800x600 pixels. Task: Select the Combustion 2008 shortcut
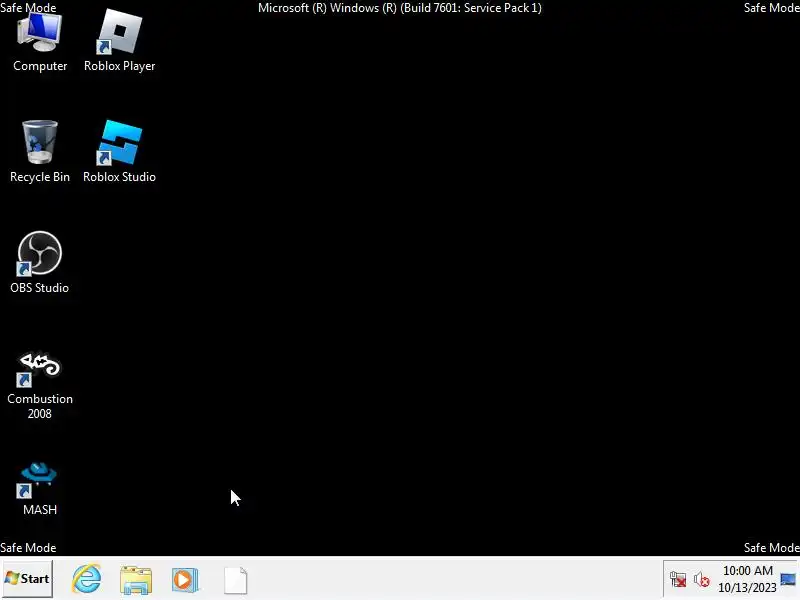pyautogui.click(x=40, y=386)
